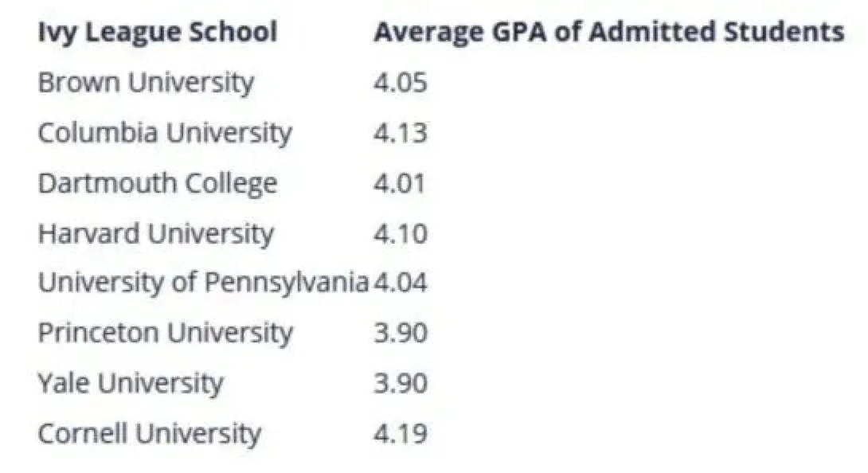Select the Dartmouth College entry
Screen dimensions: 868x473
click(x=157, y=182)
